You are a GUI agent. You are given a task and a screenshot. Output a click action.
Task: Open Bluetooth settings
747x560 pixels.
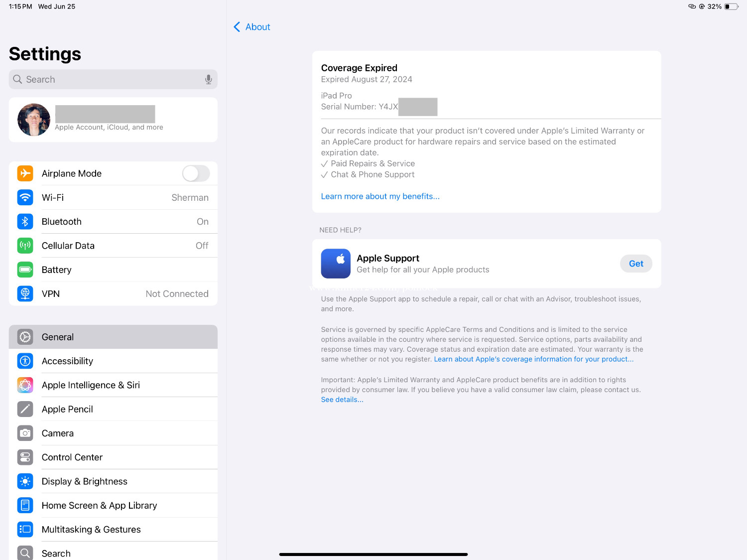(x=113, y=222)
